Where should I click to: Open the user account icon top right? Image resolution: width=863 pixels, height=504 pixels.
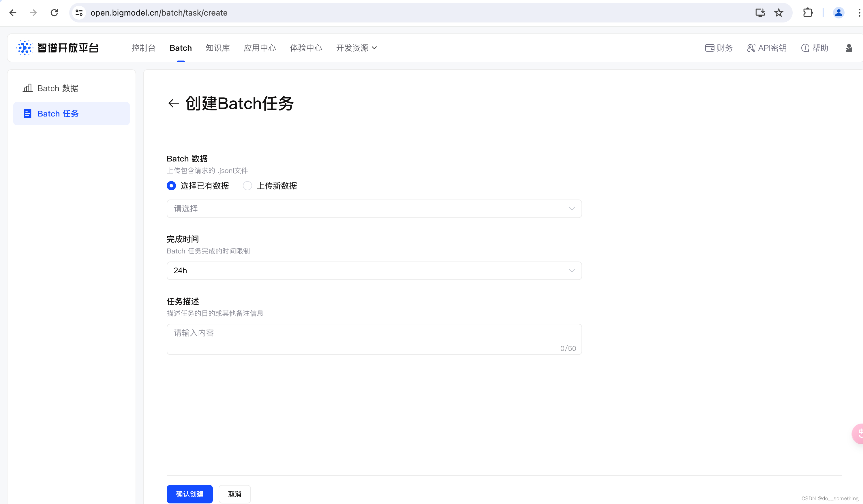pos(849,48)
